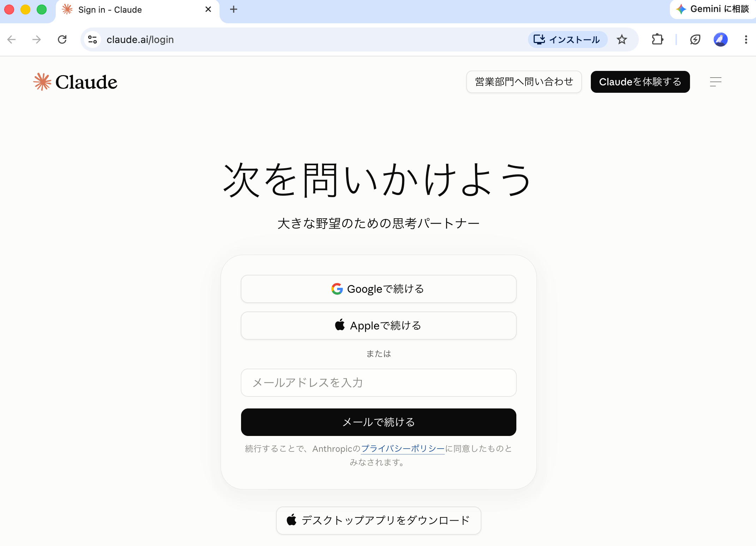Open the Chrome profile avatar
Image resolution: width=756 pixels, height=546 pixels.
coord(720,40)
